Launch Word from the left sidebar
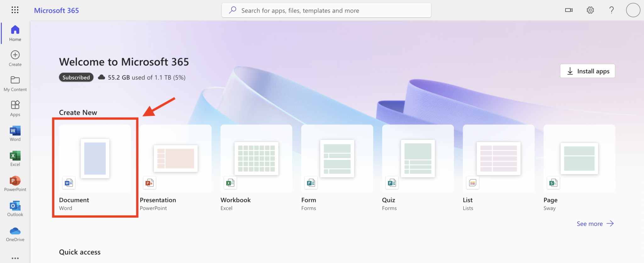Image resolution: width=644 pixels, height=263 pixels. [x=15, y=134]
